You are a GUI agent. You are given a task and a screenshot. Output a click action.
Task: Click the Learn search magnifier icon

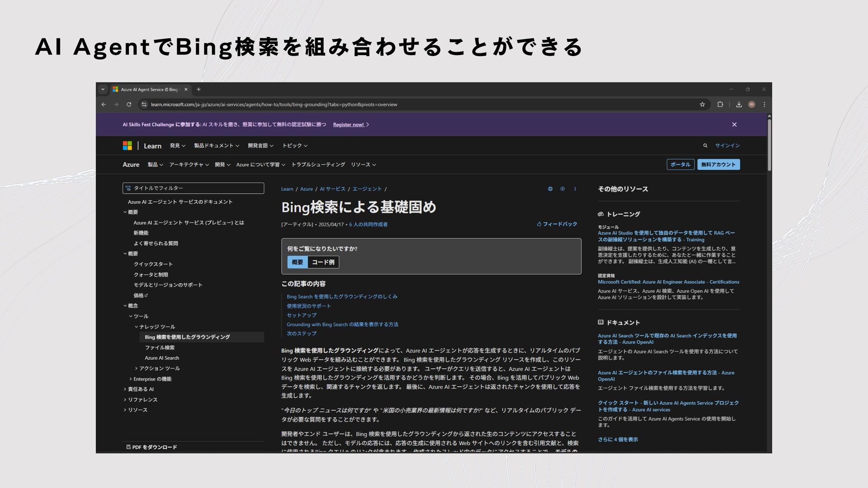[705, 145]
